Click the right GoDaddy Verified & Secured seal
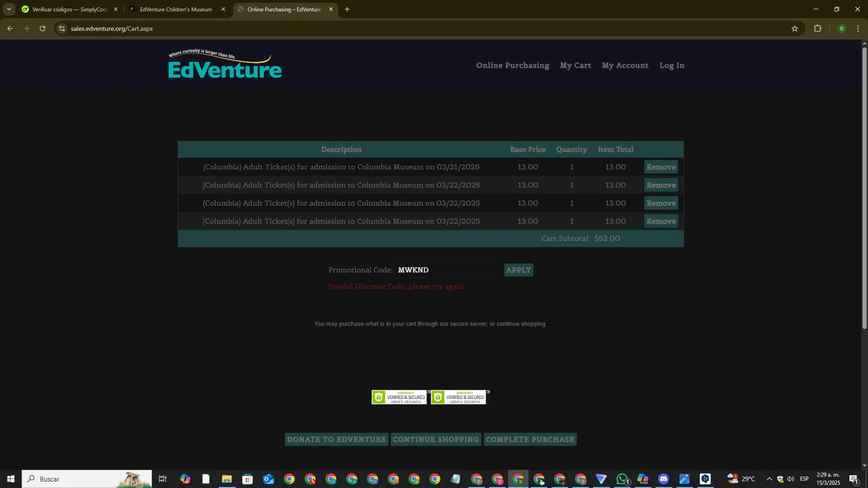This screenshot has height=488, width=868. 458,397
